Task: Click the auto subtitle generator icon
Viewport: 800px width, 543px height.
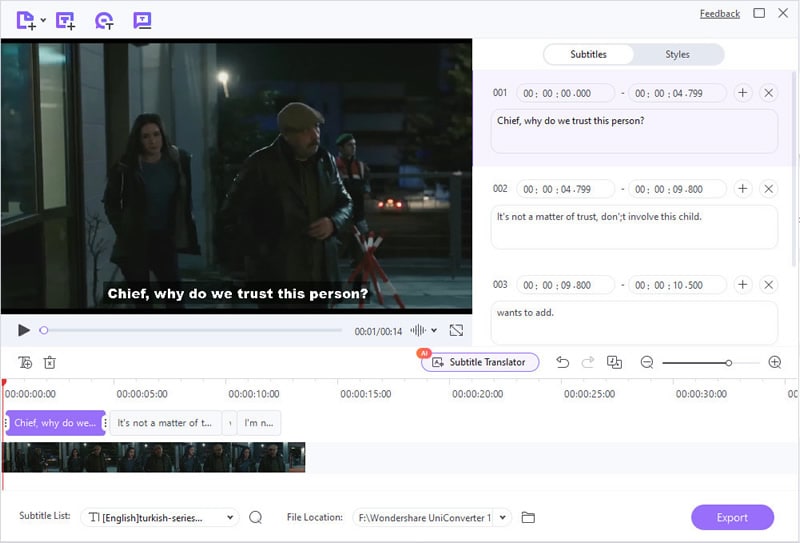Action: coord(104,21)
